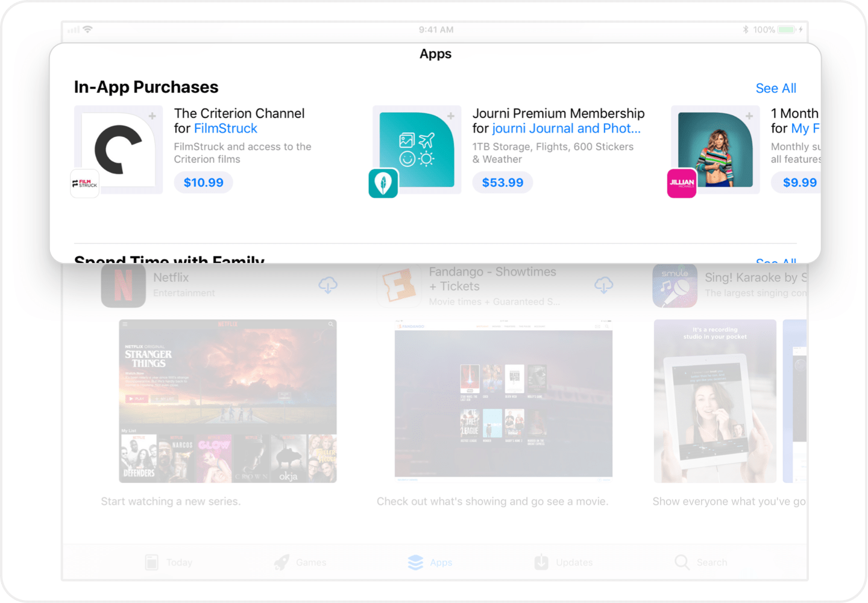Tap the pink Jillian app badge icon
Viewport: 868px width, 603px height.
click(x=682, y=183)
